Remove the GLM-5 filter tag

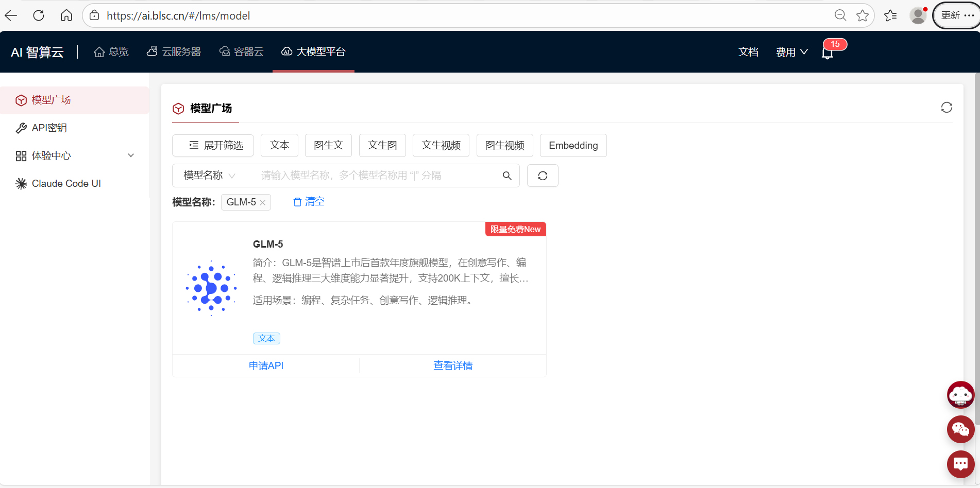(263, 203)
